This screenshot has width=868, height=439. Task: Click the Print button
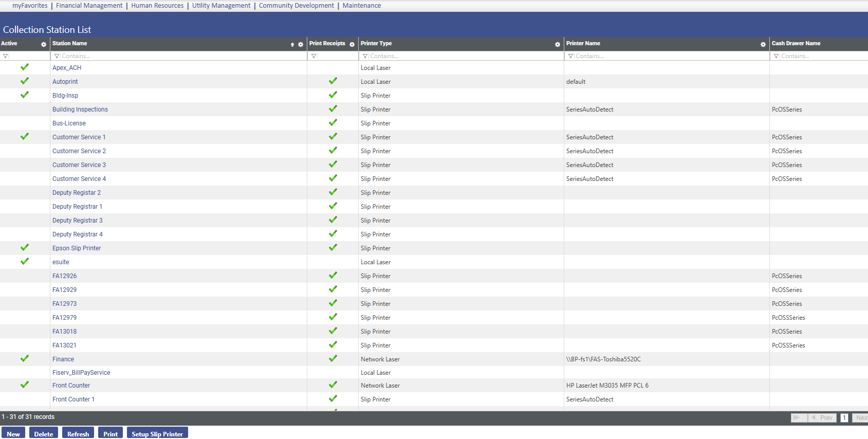click(110, 433)
